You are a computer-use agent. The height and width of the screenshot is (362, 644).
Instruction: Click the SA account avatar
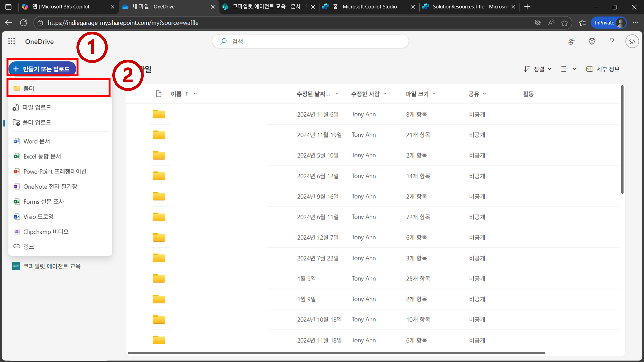point(632,42)
